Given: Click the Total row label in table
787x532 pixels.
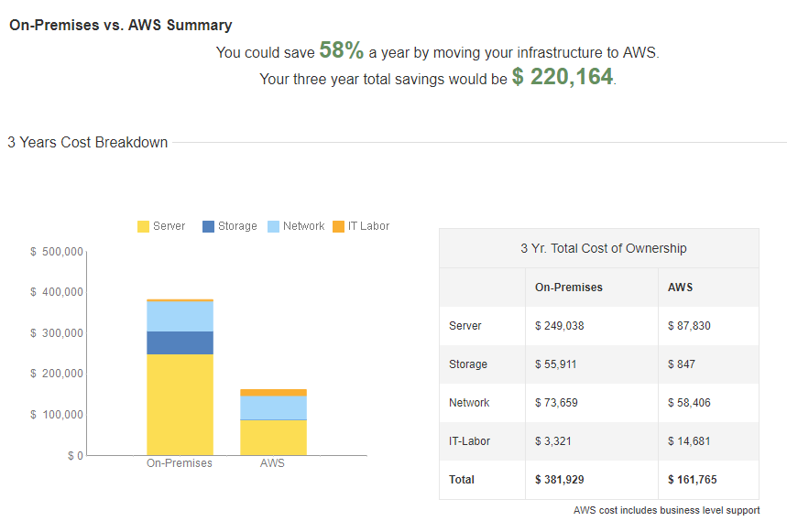Looking at the screenshot, I should 461,480.
